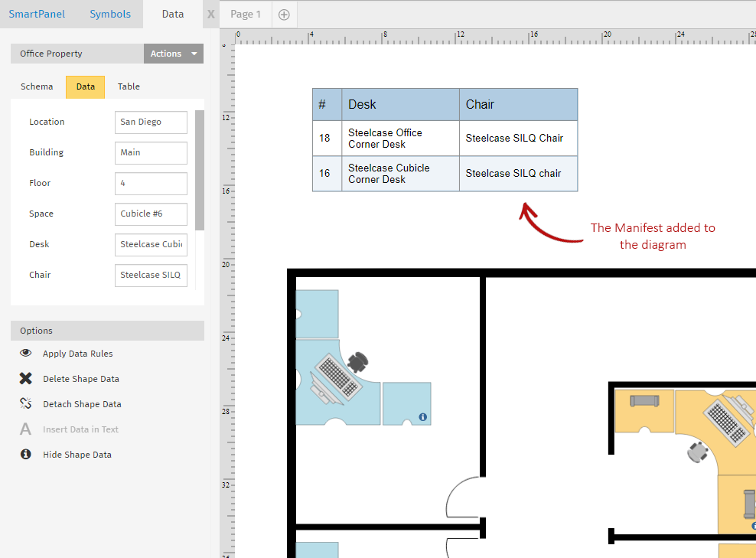Click the X icon for Delete Shape Data
Screen dimensions: 756x558
[x=26, y=379]
